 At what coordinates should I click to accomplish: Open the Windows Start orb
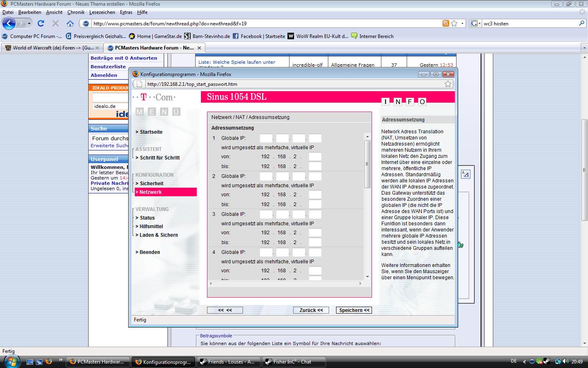point(11,361)
